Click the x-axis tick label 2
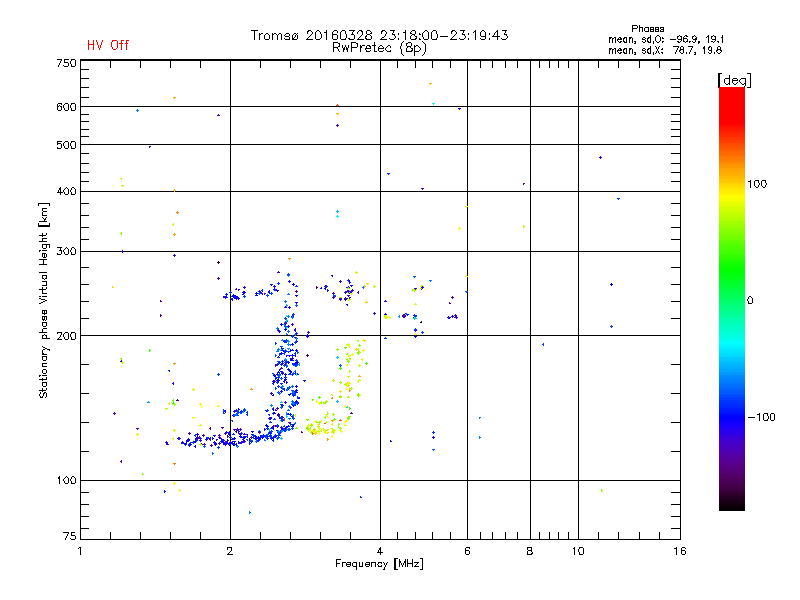The height and width of the screenshot is (600, 800). 230,551
